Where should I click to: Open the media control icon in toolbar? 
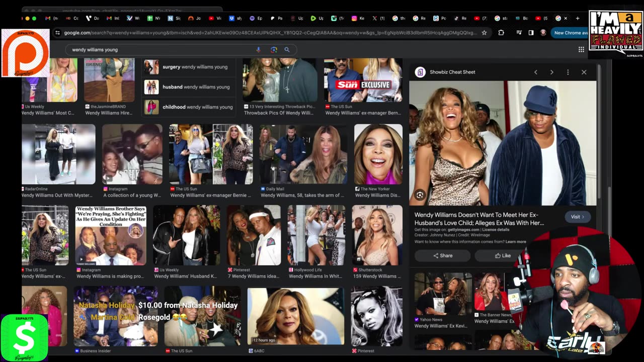coord(519,33)
